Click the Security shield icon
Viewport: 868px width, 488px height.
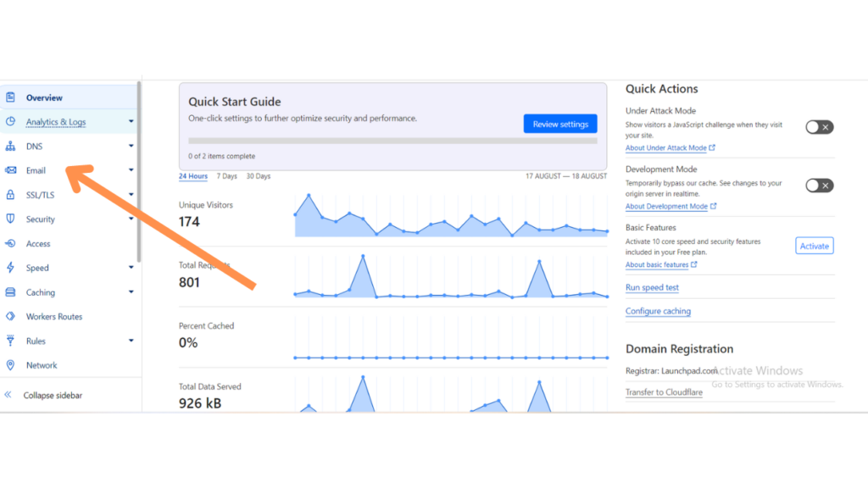tap(10, 219)
